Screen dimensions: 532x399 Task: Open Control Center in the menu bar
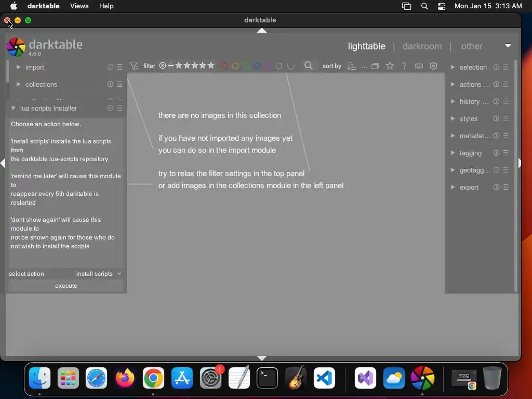pos(442,6)
